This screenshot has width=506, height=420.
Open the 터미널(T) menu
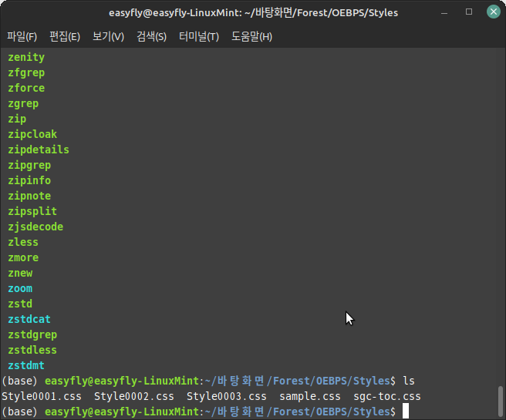pos(199,36)
